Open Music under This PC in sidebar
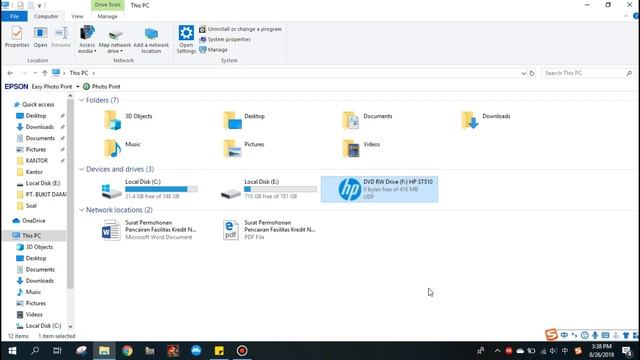The image size is (640, 360). pyautogui.click(x=33, y=292)
